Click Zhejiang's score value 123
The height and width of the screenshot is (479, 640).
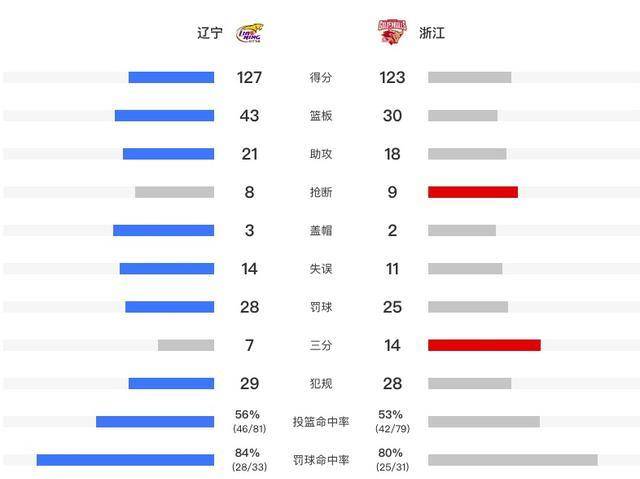click(x=392, y=78)
